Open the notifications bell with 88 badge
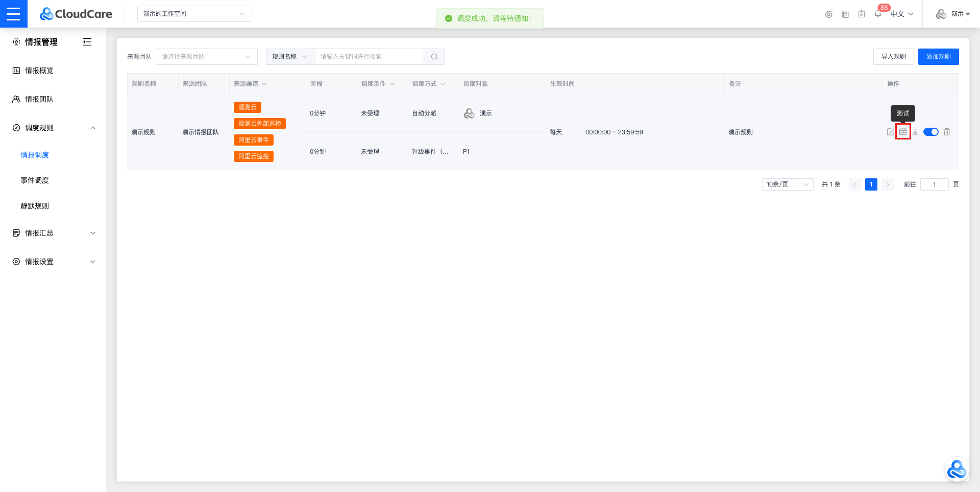Screen dimensions: 980x492 pyautogui.click(x=878, y=14)
